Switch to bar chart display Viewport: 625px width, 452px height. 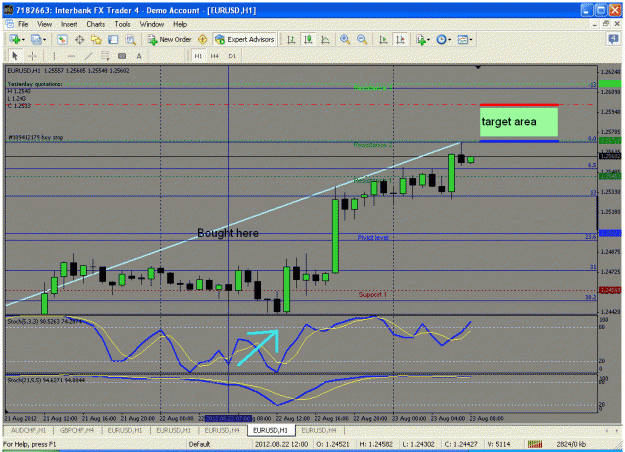(291, 39)
